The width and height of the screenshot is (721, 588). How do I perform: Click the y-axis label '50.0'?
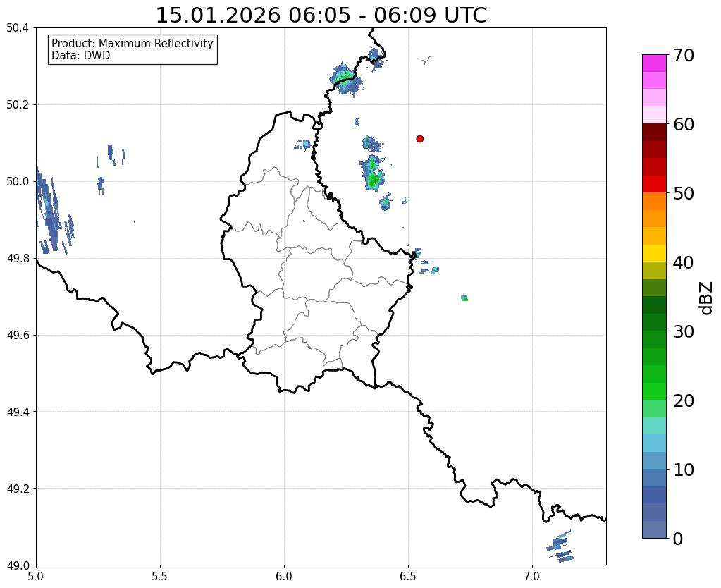pyautogui.click(x=18, y=182)
